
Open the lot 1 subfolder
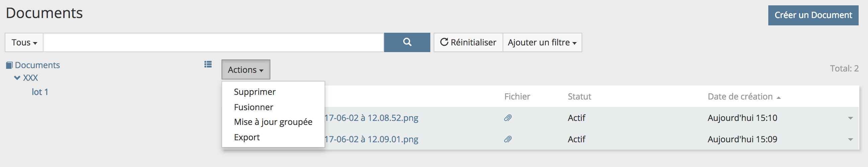click(40, 92)
